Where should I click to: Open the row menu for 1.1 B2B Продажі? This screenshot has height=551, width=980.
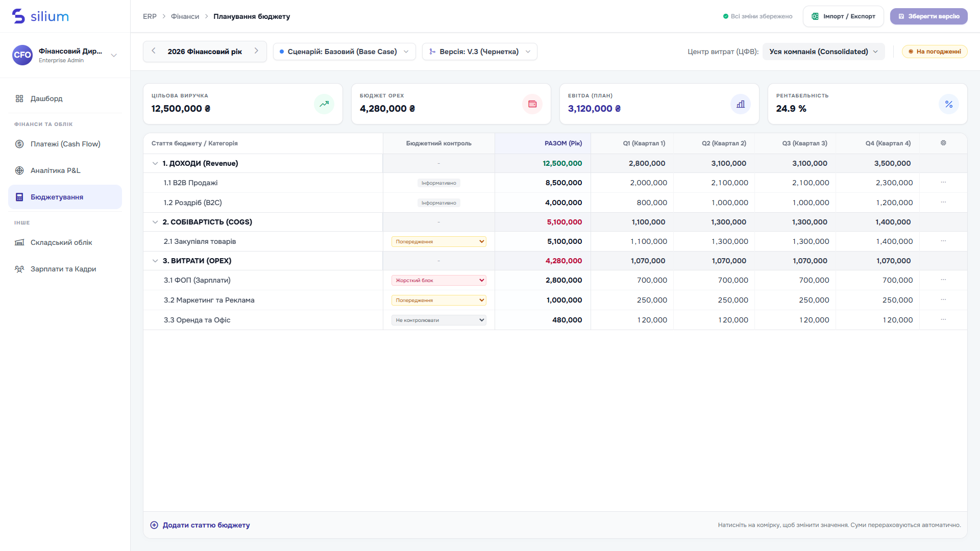coord(943,182)
